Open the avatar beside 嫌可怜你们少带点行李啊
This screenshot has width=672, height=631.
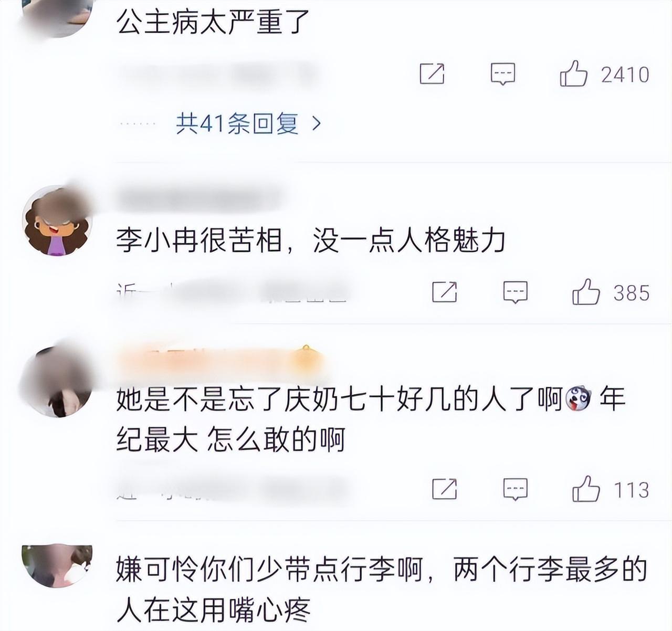pyautogui.click(x=57, y=565)
